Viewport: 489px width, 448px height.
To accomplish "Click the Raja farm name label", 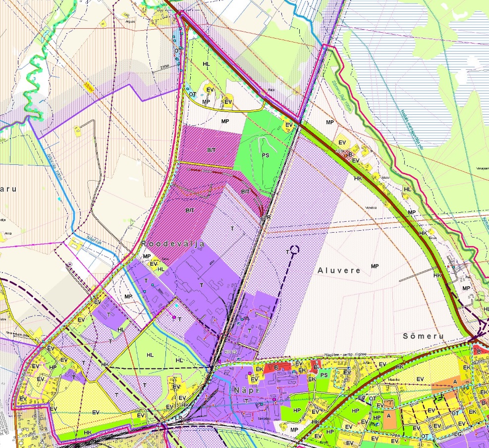I will [271, 91].
